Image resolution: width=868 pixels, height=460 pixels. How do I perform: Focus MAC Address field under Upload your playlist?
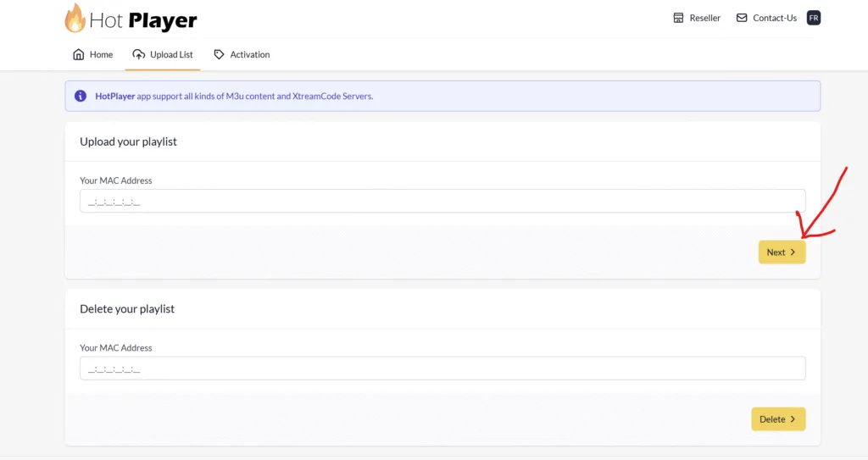(x=442, y=201)
